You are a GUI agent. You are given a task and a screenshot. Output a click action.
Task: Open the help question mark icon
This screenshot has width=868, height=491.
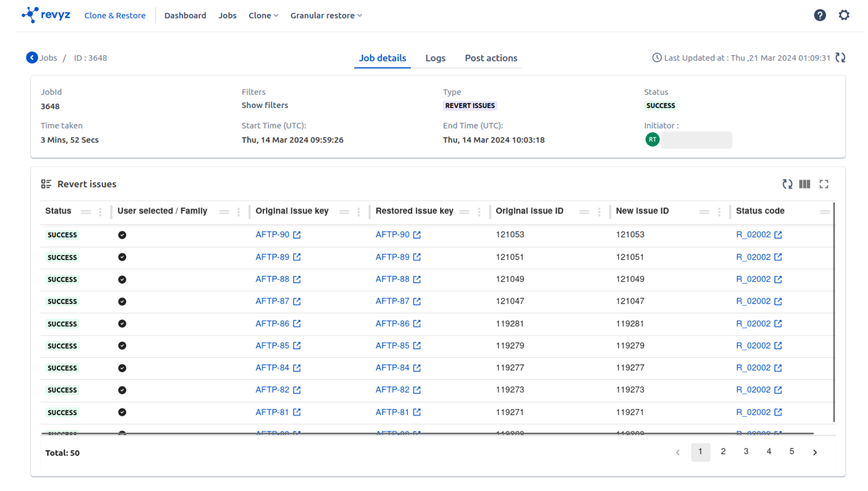[819, 16]
